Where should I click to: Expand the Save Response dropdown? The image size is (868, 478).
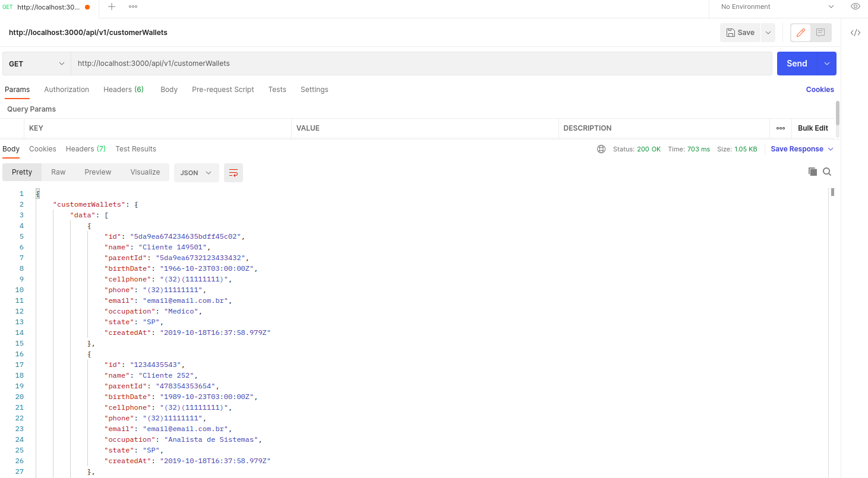coord(802,149)
